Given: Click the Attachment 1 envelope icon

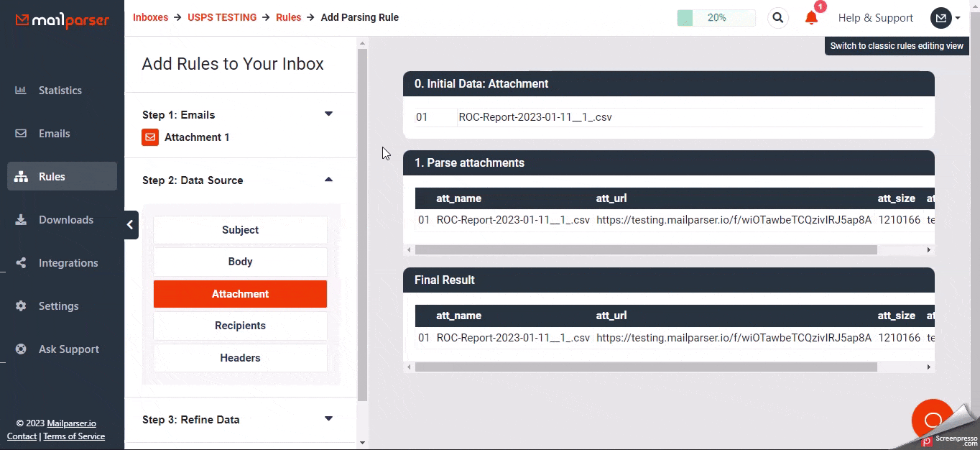Looking at the screenshot, I should pyautogui.click(x=150, y=137).
